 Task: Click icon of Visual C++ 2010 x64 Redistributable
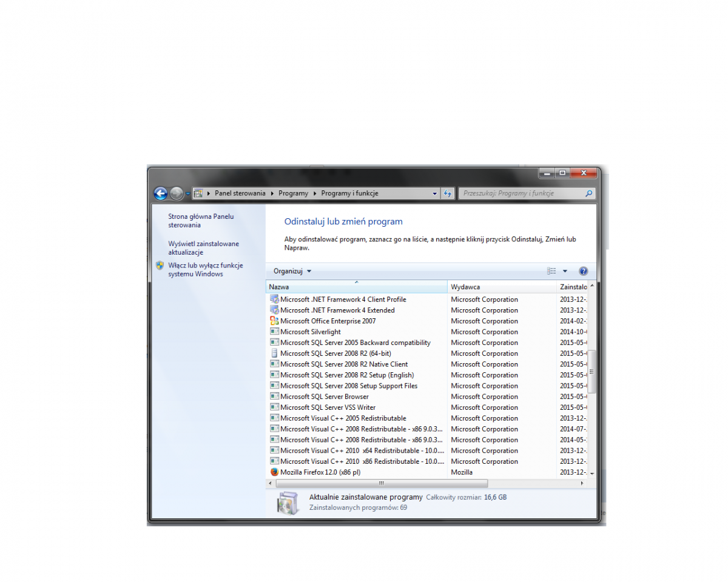point(274,450)
